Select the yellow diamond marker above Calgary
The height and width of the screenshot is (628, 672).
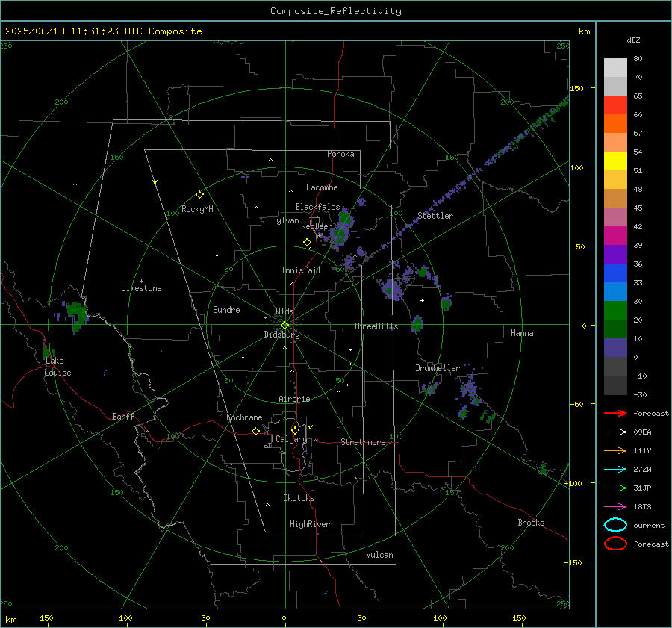295,430
